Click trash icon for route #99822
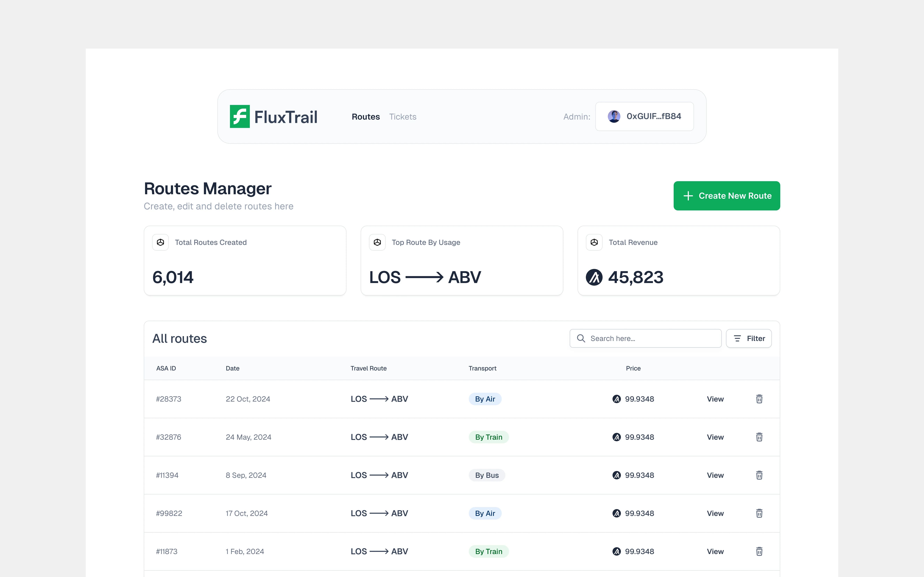 pyautogui.click(x=759, y=513)
